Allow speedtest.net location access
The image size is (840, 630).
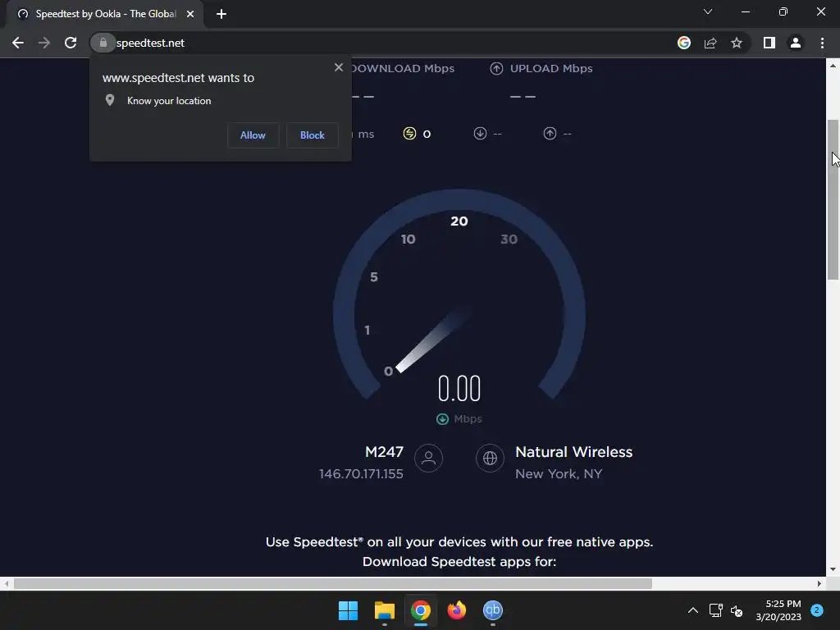tap(253, 135)
